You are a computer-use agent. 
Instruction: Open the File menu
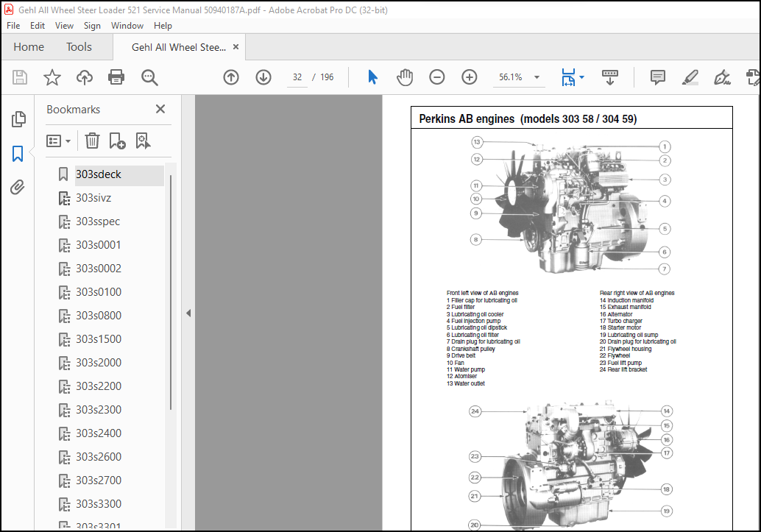point(13,26)
